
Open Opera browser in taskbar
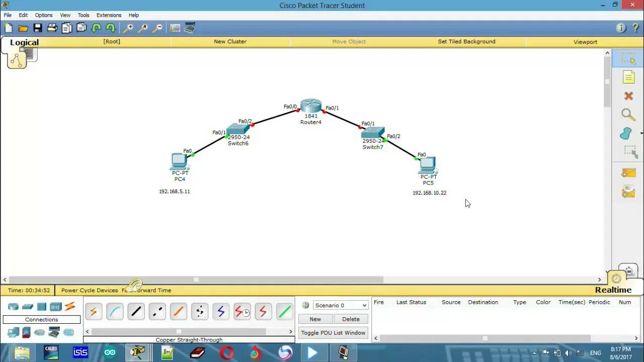[227, 352]
